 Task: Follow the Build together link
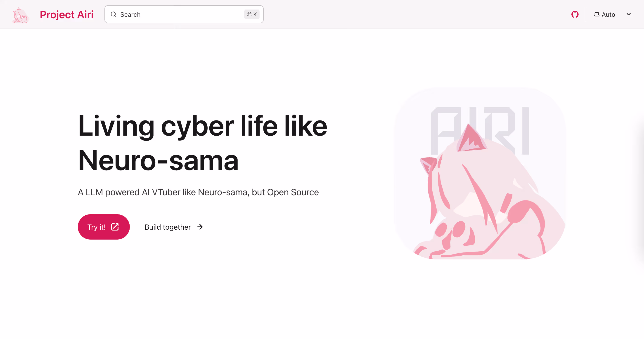click(x=174, y=227)
